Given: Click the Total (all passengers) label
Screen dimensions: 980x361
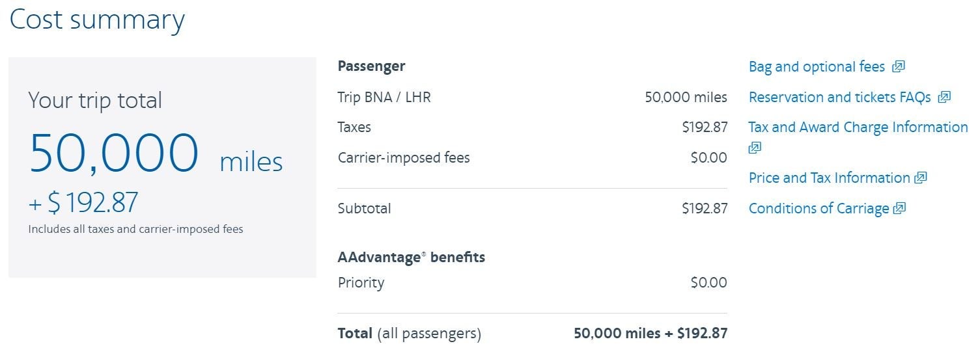Looking at the screenshot, I should 409,334.
